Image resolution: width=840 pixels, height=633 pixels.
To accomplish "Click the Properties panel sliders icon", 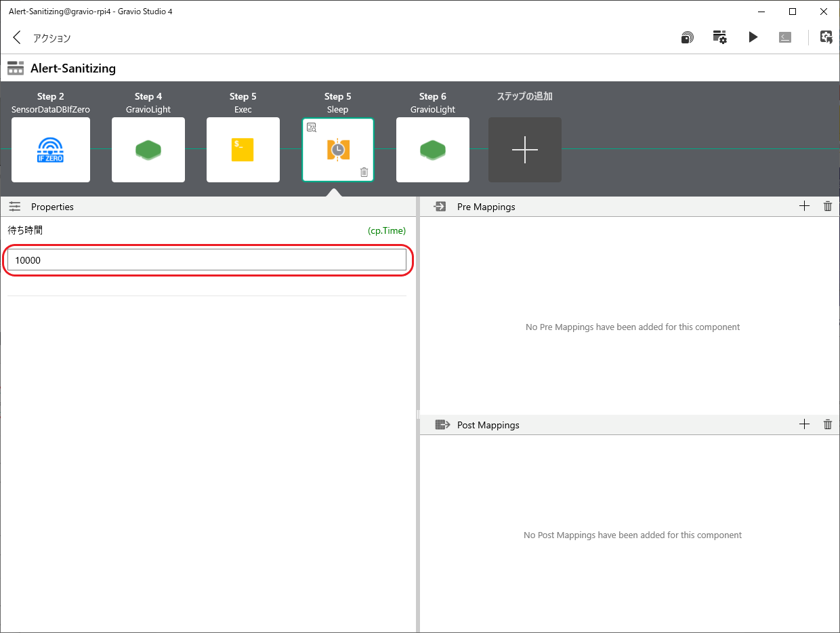I will tap(15, 207).
